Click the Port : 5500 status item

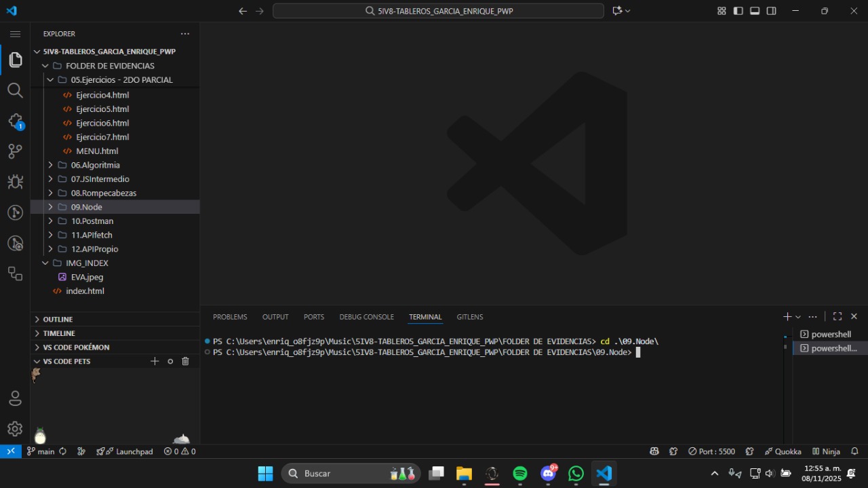[x=711, y=451]
